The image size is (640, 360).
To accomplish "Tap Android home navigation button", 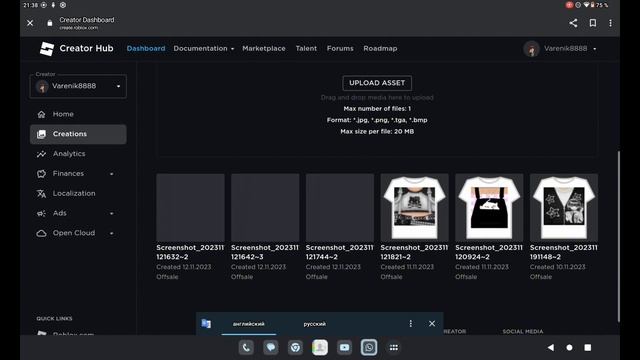I will click(569, 347).
